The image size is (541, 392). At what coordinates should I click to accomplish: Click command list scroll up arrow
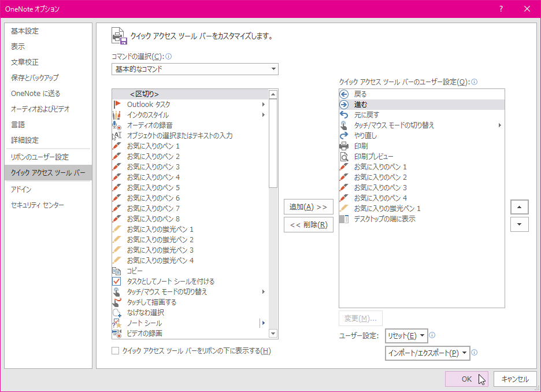pyautogui.click(x=273, y=94)
